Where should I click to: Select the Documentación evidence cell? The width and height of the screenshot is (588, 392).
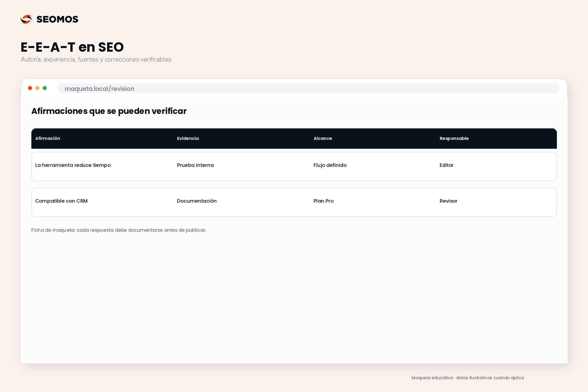coord(197,201)
